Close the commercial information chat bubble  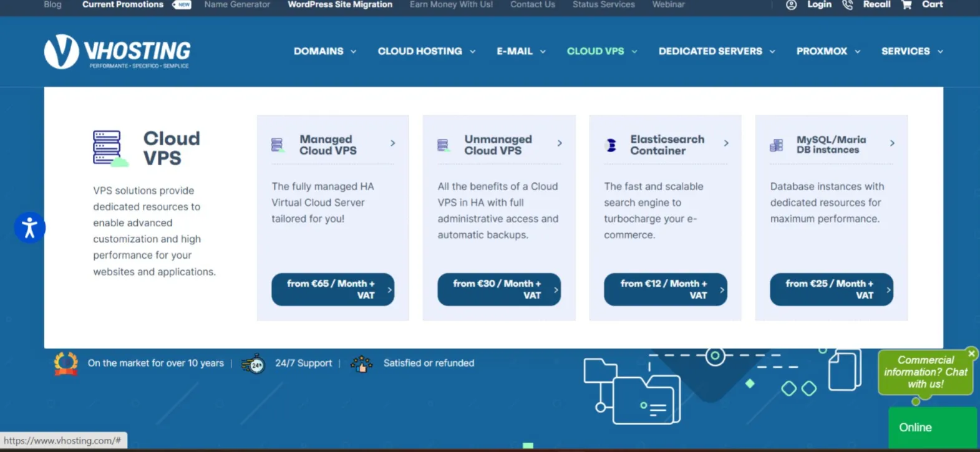coord(971,353)
